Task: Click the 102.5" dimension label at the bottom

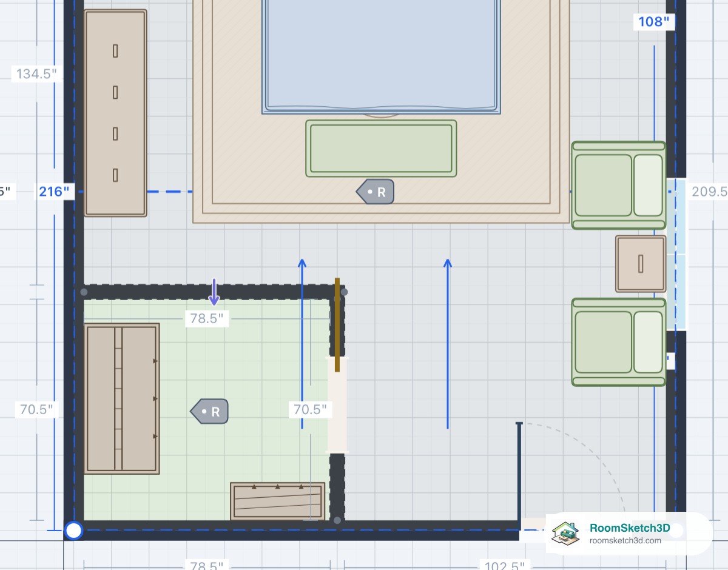Action: (x=505, y=565)
